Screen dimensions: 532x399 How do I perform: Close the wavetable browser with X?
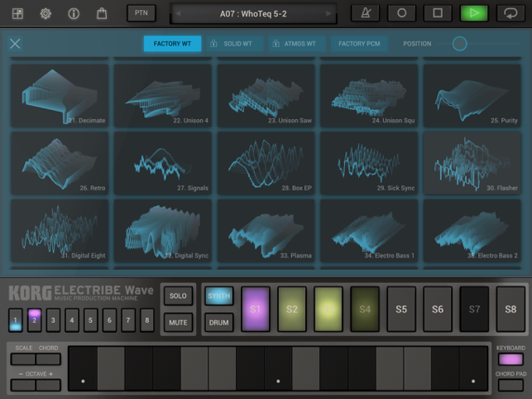coord(15,44)
